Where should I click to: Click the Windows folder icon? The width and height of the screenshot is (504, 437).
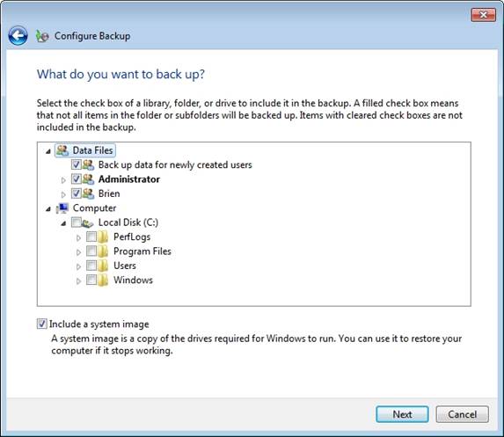coord(103,280)
